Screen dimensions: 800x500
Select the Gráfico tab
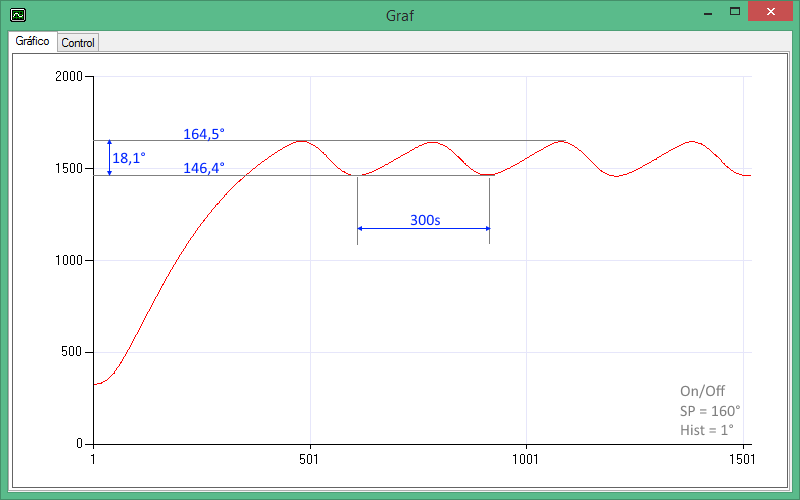[33, 42]
